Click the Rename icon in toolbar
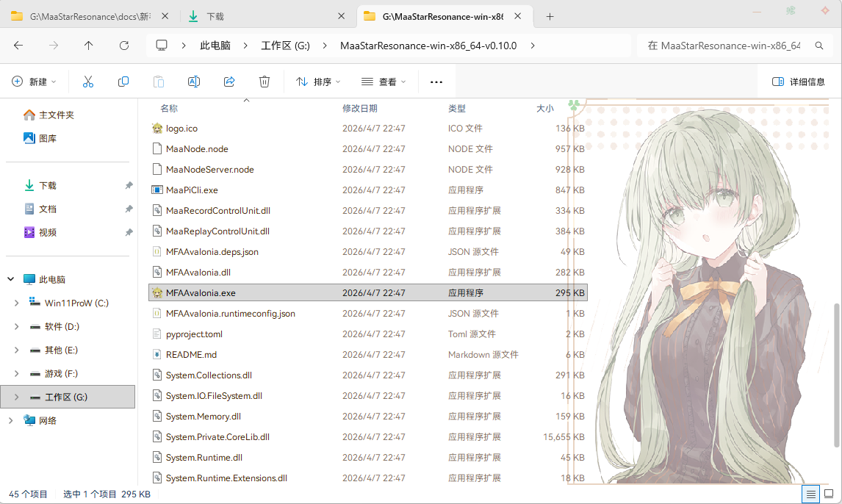The width and height of the screenshot is (842, 504). [x=194, y=82]
